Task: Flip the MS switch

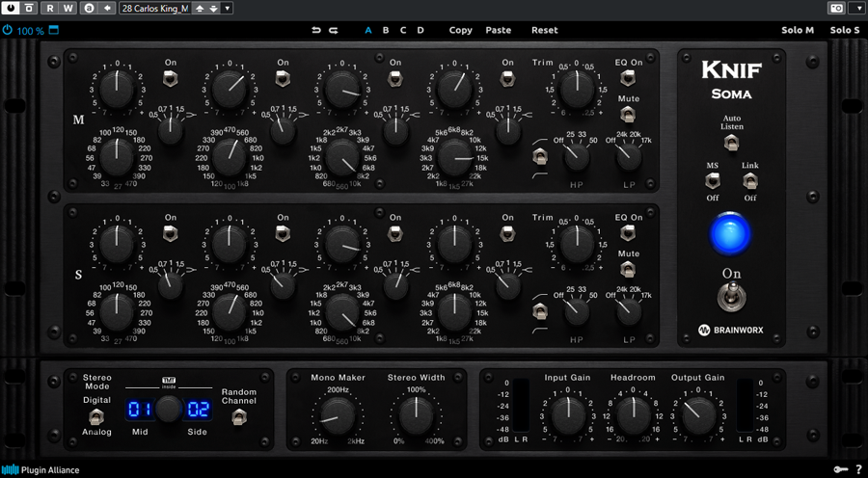Action: tap(712, 180)
